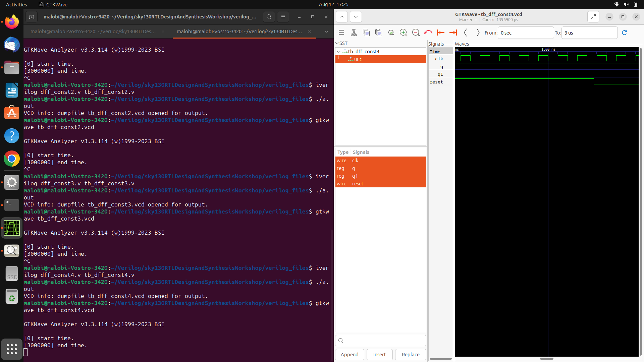Open the GTKWave hamburger menu
644x362 pixels.
[341, 33]
